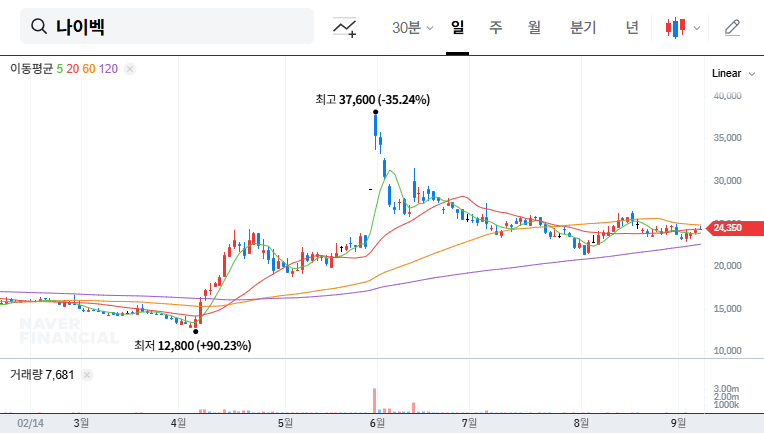Click the 6월 date axis label
Image resolution: width=764 pixels, height=433 pixels.
pos(377,423)
